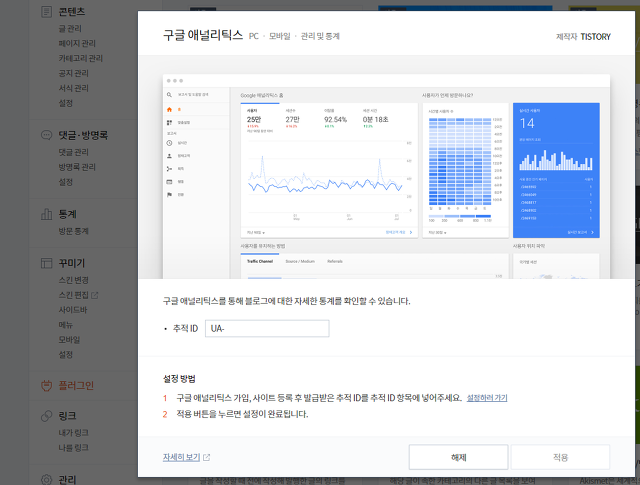The image size is (640, 485).
Task: Select the 통계 sidebar heading
Action: 67,214
